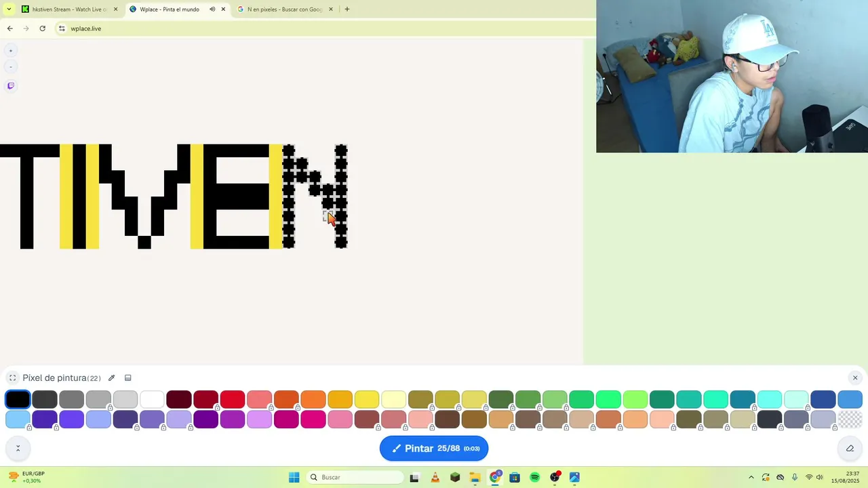This screenshot has height=488, width=868.
Task: Select the dark purple swatch in second row
Action: (205, 420)
